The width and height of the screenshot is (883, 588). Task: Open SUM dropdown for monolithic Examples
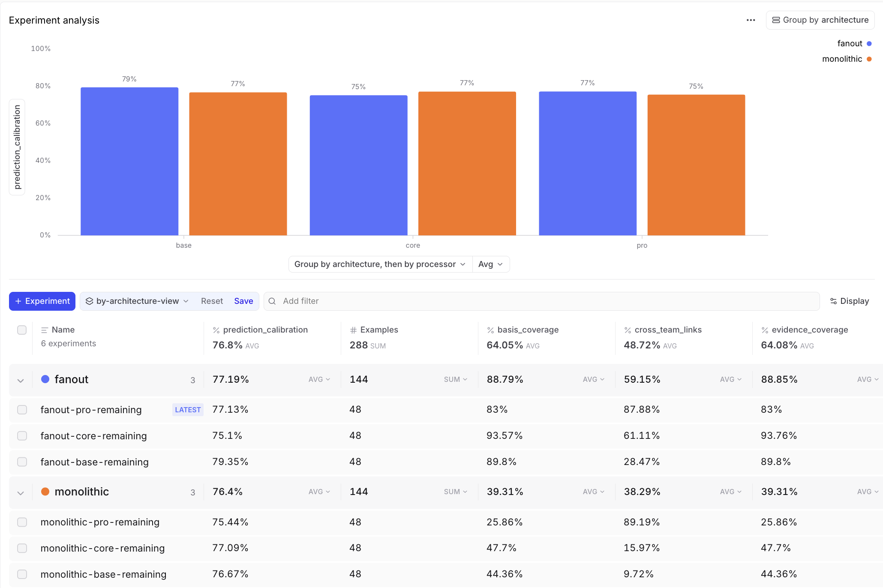[x=456, y=492]
